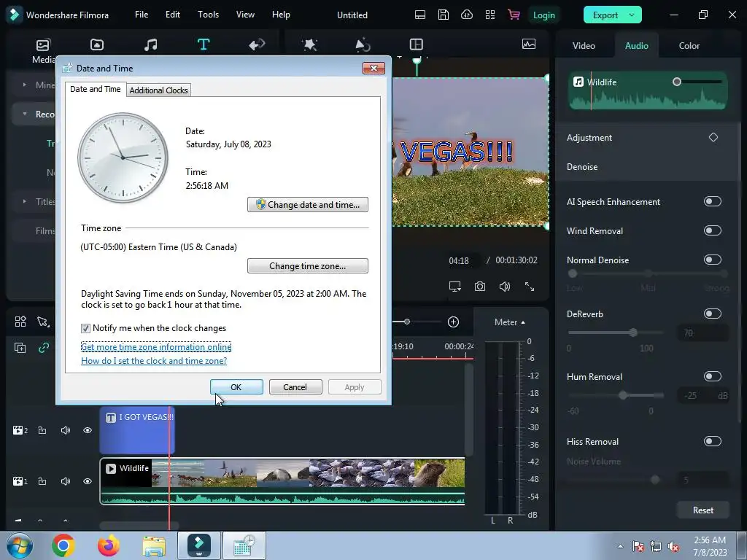The height and width of the screenshot is (560, 747).
Task: Enable the DeReverb switch
Action: (x=712, y=314)
